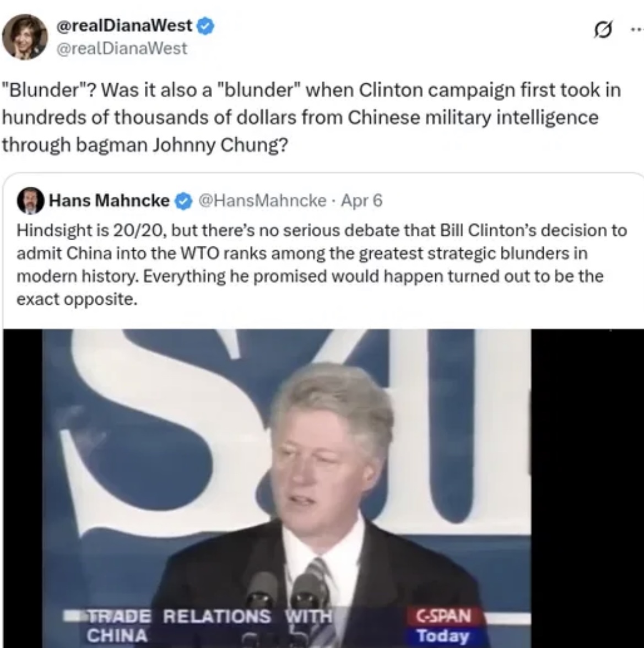Click the gray @realDianaWest handle
The width and height of the screenshot is (644, 648).
tap(121, 48)
